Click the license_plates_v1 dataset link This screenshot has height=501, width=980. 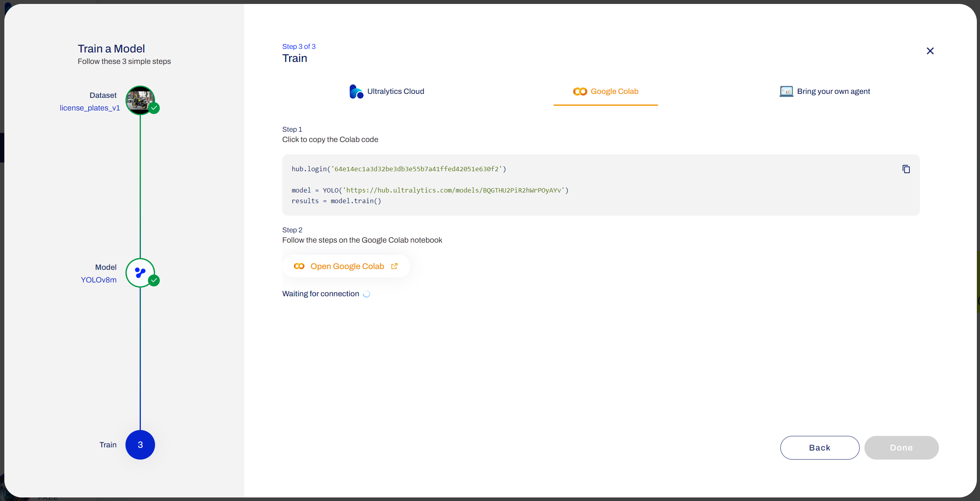pyautogui.click(x=90, y=108)
